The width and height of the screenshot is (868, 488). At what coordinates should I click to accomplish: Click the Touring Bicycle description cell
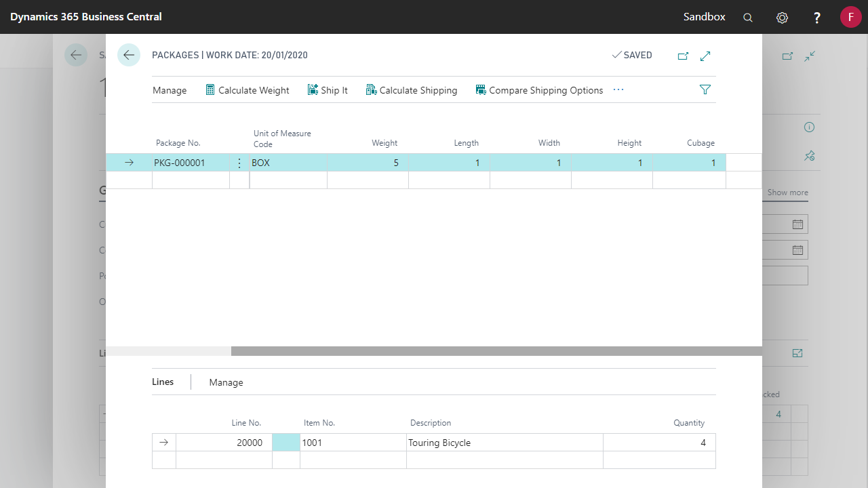point(505,443)
